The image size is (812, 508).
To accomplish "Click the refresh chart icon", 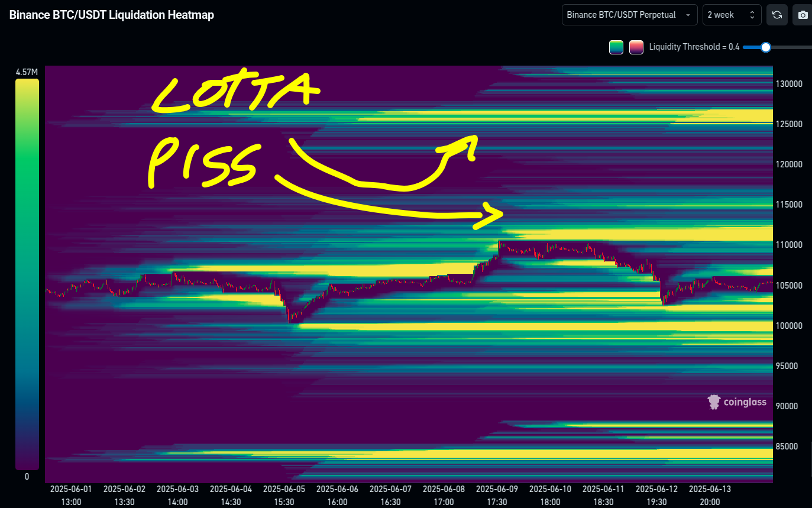I will click(x=777, y=15).
